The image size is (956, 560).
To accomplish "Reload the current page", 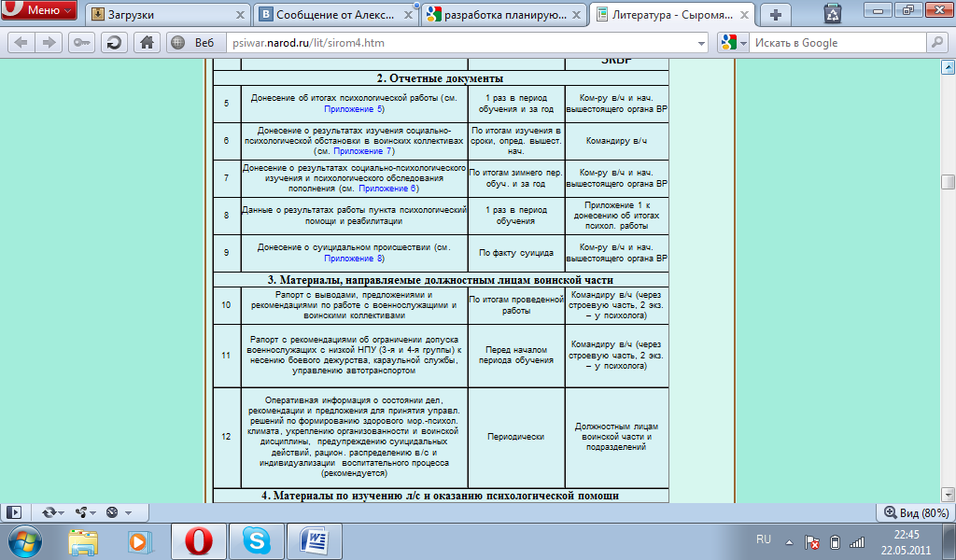I will [114, 43].
